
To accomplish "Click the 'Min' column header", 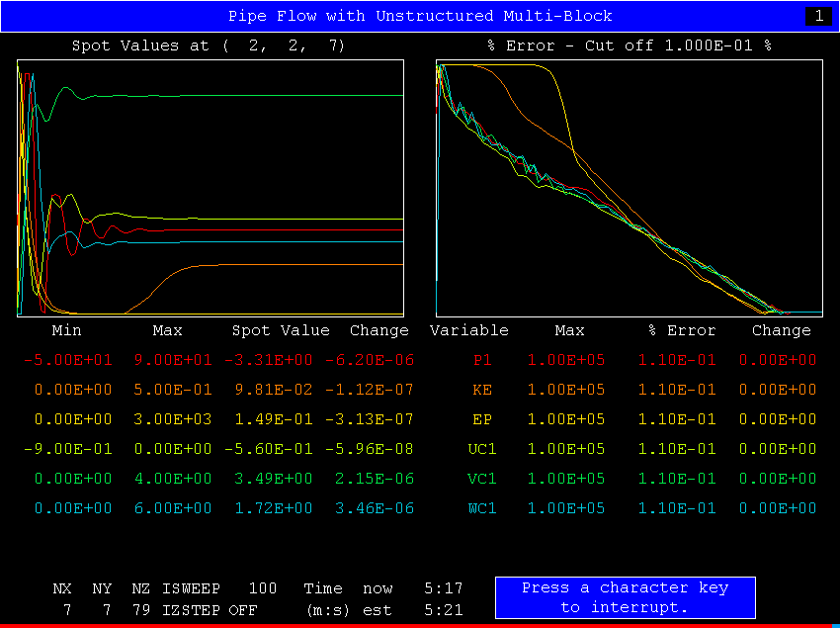I will pyautogui.click(x=67, y=330).
